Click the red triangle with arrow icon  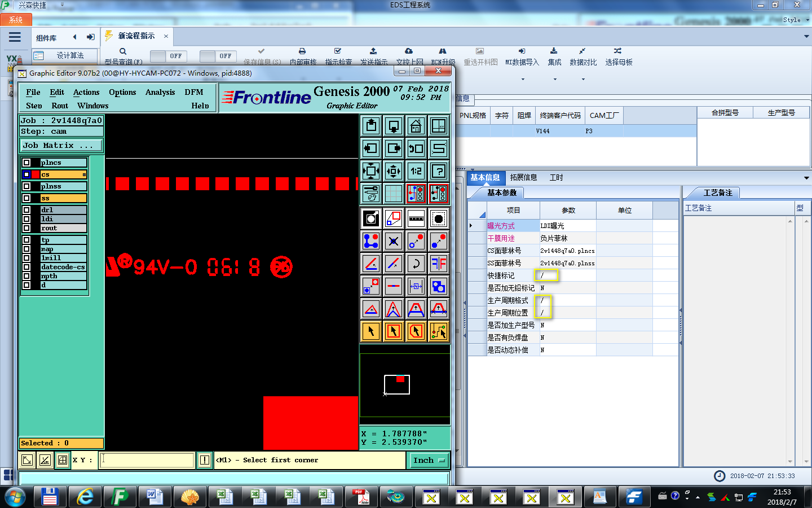coord(371,309)
